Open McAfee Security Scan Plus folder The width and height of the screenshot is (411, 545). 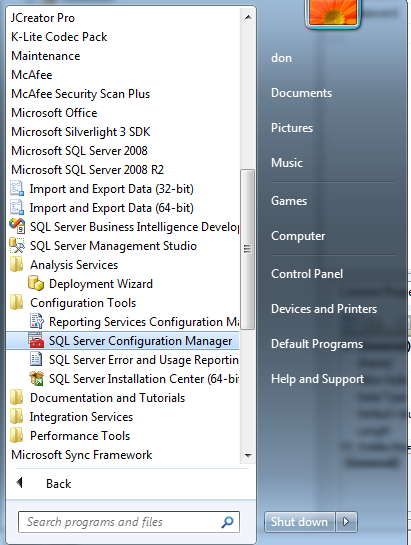click(80, 94)
